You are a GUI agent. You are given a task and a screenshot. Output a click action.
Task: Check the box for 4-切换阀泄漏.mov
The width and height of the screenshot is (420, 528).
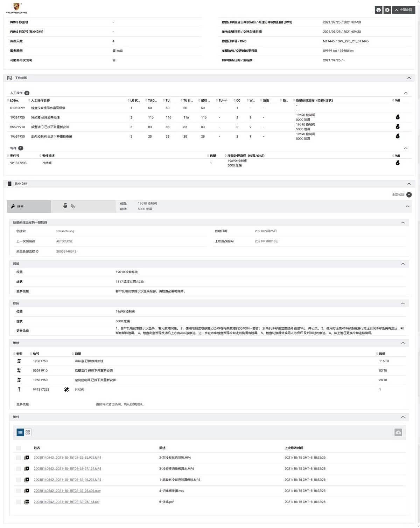tap(19, 491)
